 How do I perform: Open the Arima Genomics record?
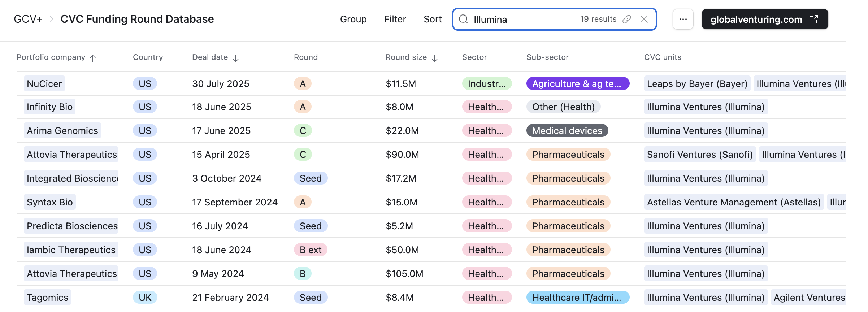[62, 130]
